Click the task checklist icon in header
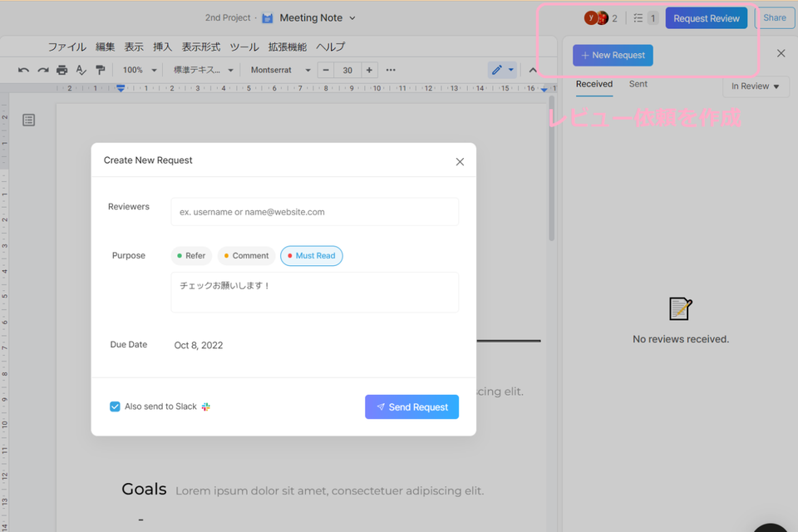The width and height of the screenshot is (798, 532). point(638,17)
